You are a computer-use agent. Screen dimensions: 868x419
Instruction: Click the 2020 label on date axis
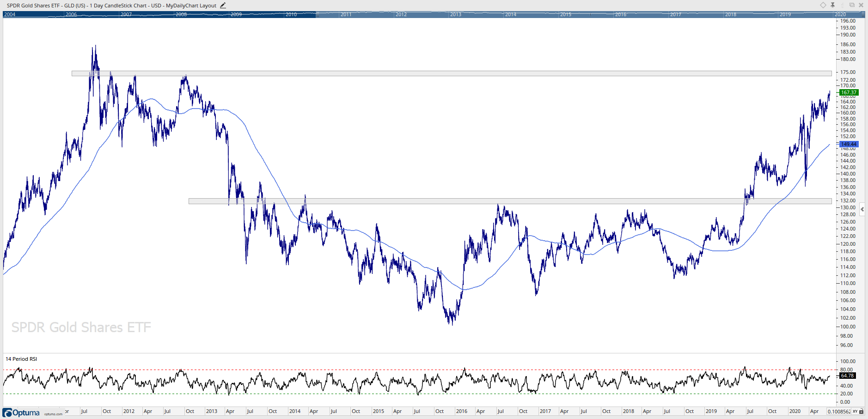pos(795,411)
